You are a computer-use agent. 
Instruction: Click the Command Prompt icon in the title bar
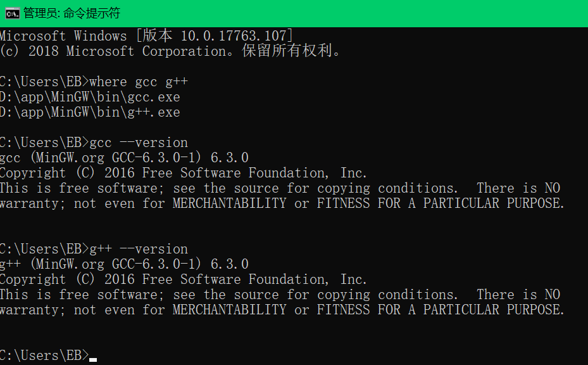point(11,13)
